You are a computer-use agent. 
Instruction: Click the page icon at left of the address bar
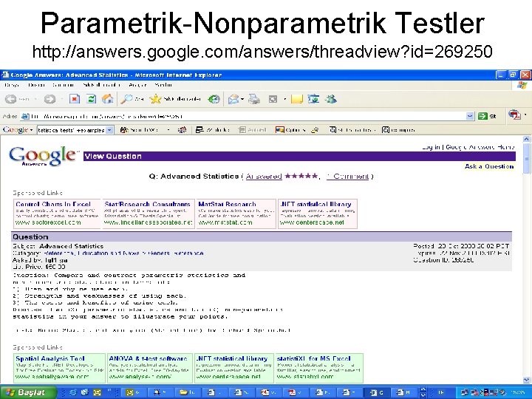click(25, 117)
